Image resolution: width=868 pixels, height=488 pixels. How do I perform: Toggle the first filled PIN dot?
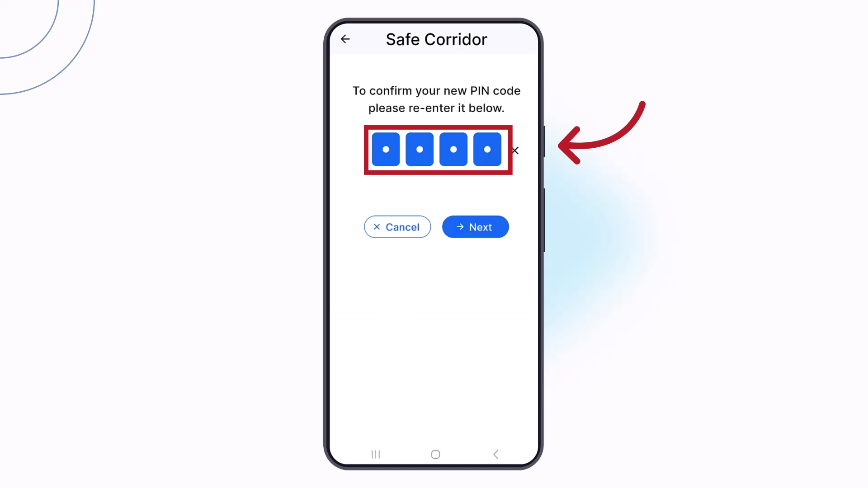tap(387, 150)
